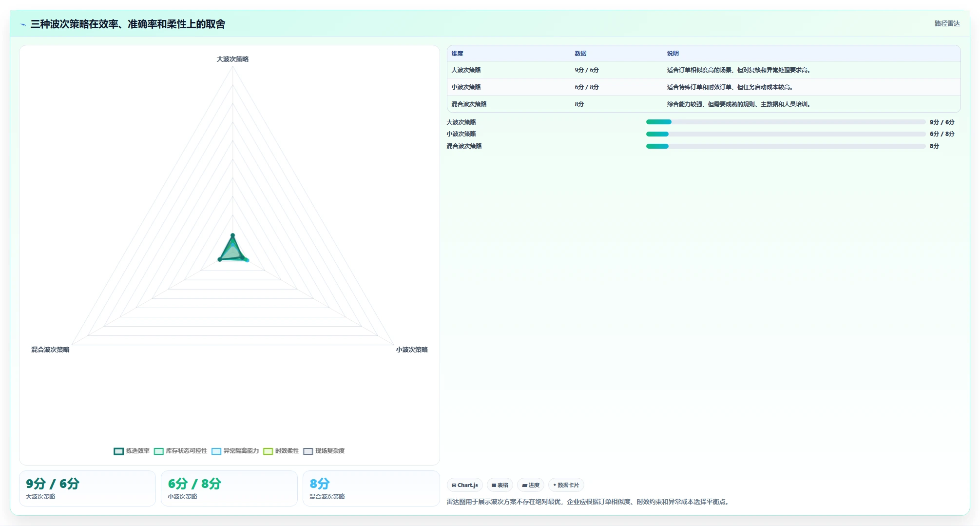Viewport: 980px width, 526px height.
Task: Click the 数据 column header
Action: [580, 54]
